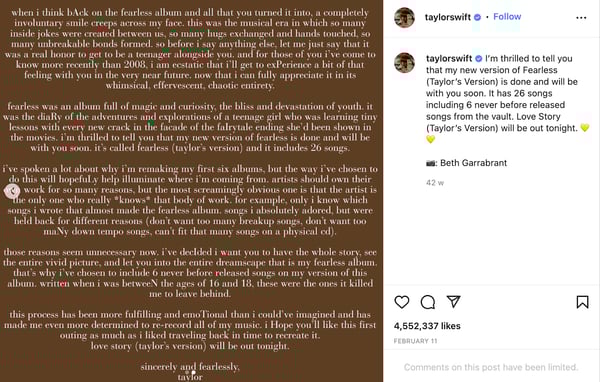This screenshot has height=382, width=600.
Task: Click limited comments notice field
Action: [491, 367]
